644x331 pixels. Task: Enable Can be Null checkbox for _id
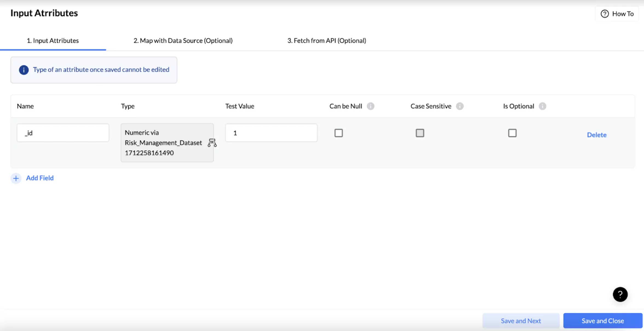point(338,133)
